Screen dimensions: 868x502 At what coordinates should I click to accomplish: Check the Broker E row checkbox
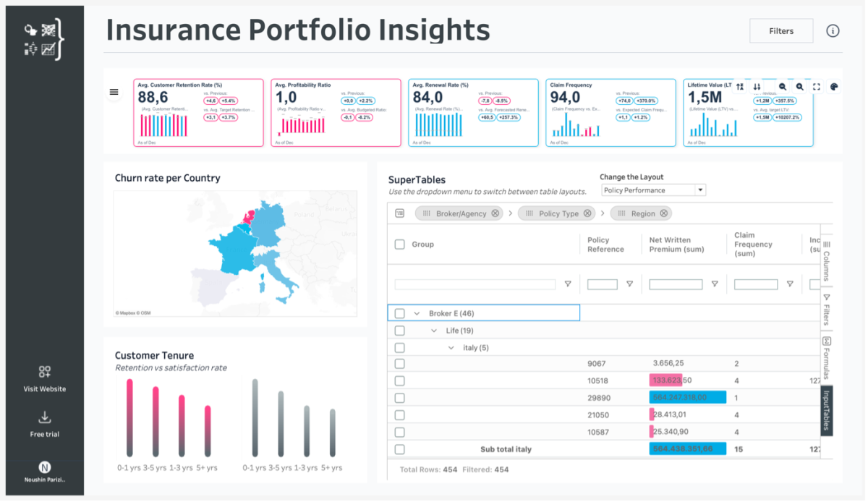(399, 312)
